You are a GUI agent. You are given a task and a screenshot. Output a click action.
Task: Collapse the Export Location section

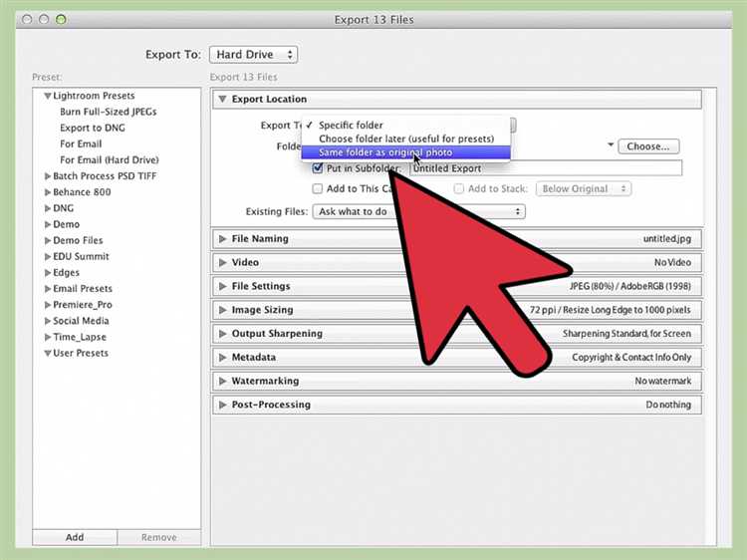coord(222,99)
